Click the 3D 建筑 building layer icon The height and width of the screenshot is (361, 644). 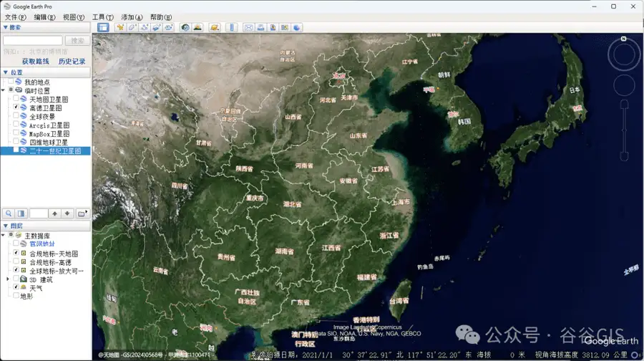[x=24, y=279]
